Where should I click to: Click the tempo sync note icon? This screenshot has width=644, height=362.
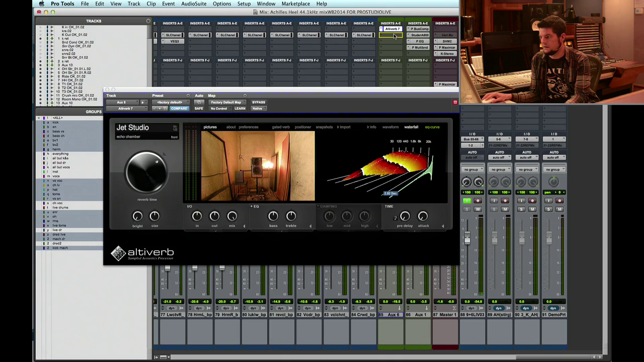395,218
